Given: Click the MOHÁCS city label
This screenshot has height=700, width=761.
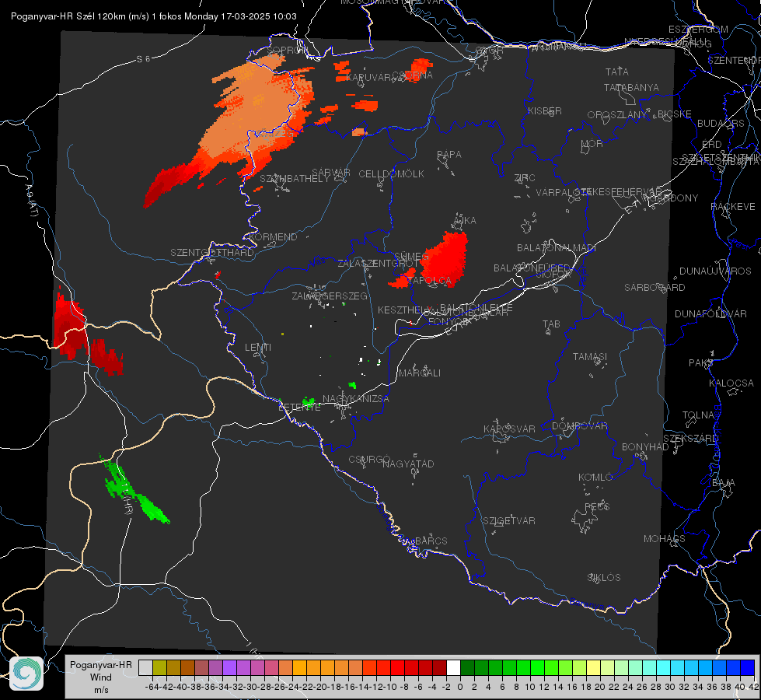Looking at the screenshot, I should tap(664, 539).
